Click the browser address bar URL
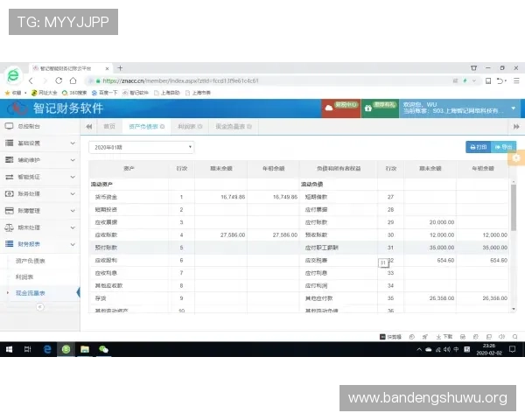The image size is (525, 420). pos(181,80)
